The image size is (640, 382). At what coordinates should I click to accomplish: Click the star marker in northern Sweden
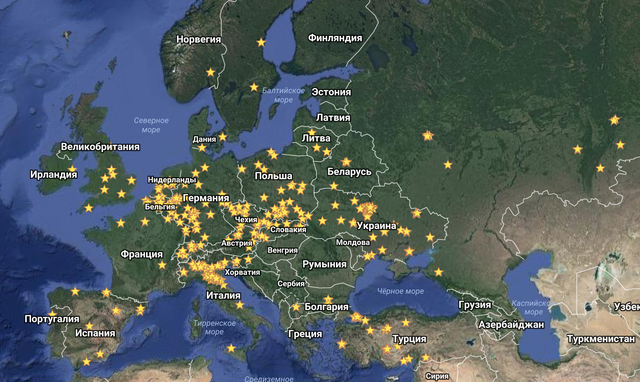[x=261, y=42]
